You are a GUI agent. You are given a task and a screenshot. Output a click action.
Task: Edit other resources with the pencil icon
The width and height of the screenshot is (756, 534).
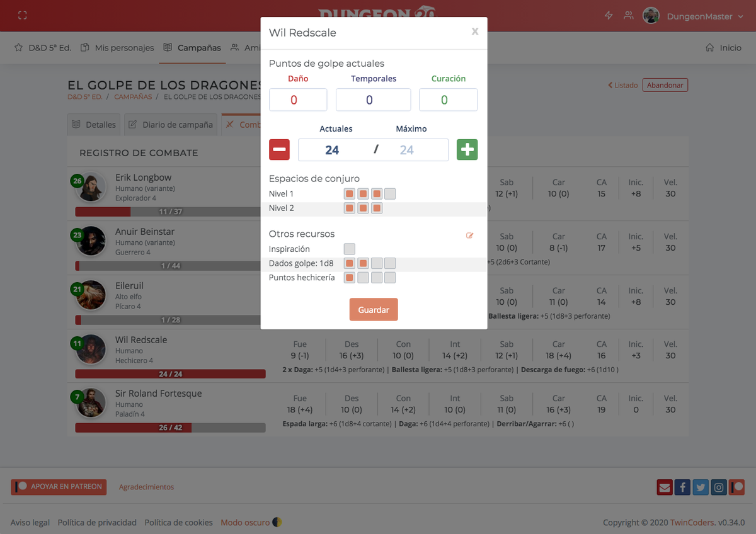tap(469, 236)
